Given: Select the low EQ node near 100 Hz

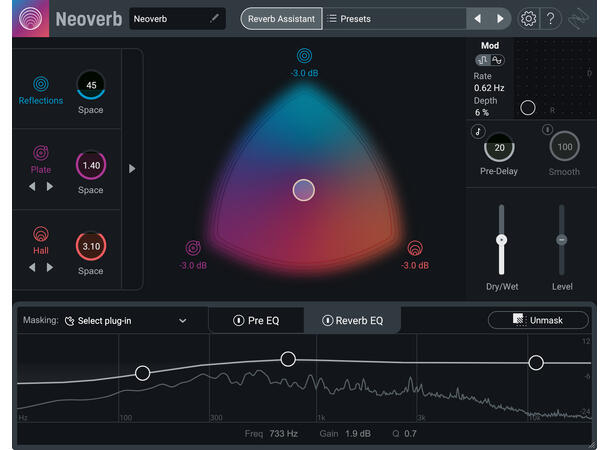Looking at the screenshot, I should tap(142, 373).
